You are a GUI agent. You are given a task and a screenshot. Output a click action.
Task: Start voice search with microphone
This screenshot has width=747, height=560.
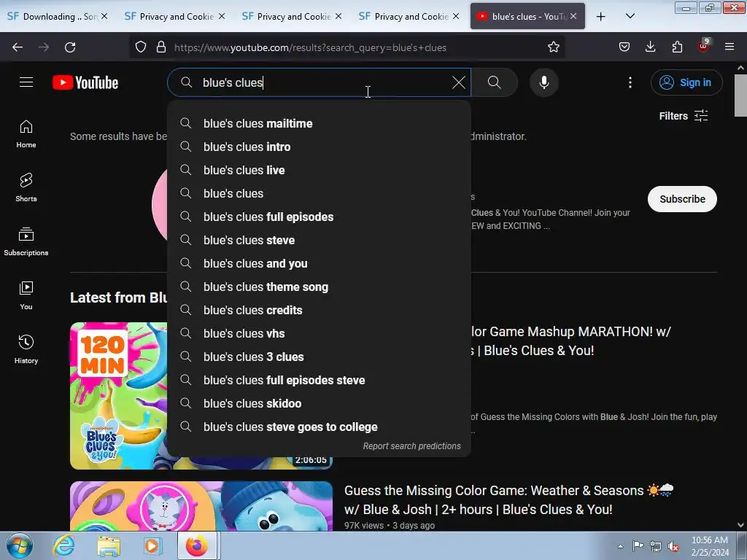tap(543, 82)
